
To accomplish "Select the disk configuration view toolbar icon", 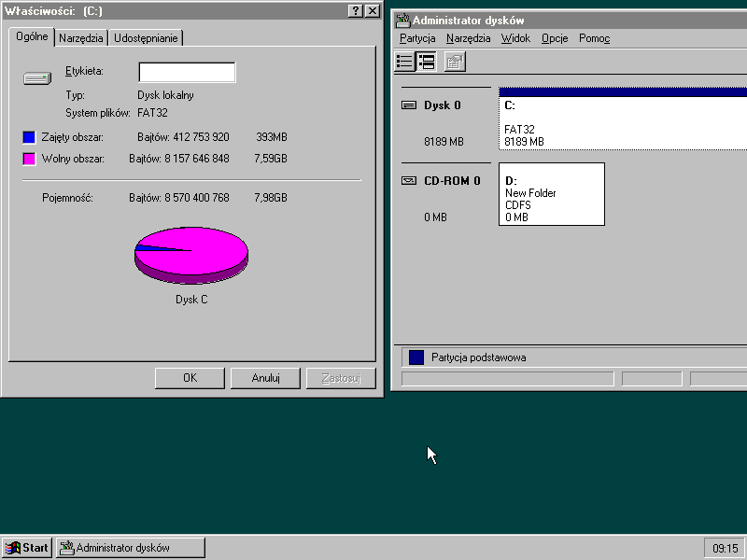I will point(426,62).
